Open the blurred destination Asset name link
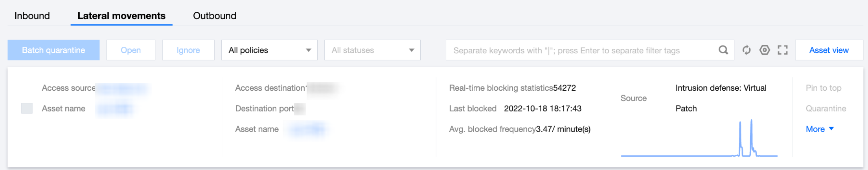The width and height of the screenshot is (868, 170). click(x=307, y=129)
